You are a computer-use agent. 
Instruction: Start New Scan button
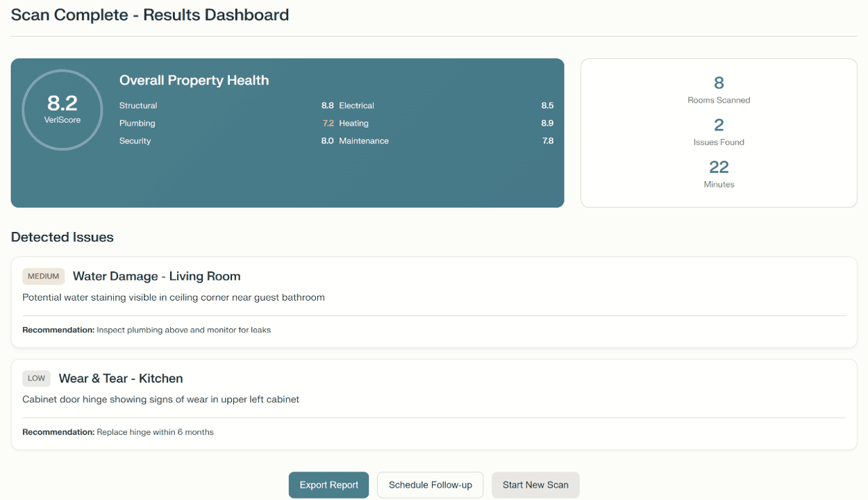pos(535,485)
